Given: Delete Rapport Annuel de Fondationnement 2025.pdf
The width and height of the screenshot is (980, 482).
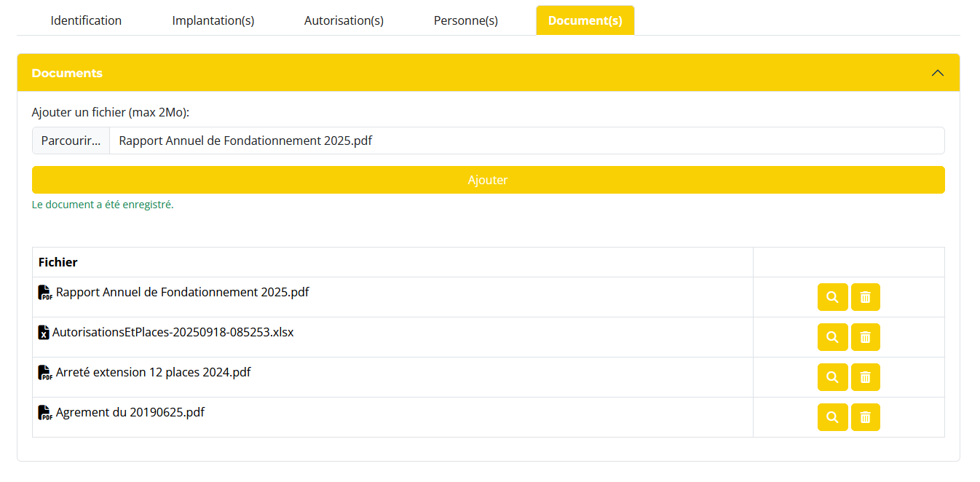Looking at the screenshot, I should point(865,297).
